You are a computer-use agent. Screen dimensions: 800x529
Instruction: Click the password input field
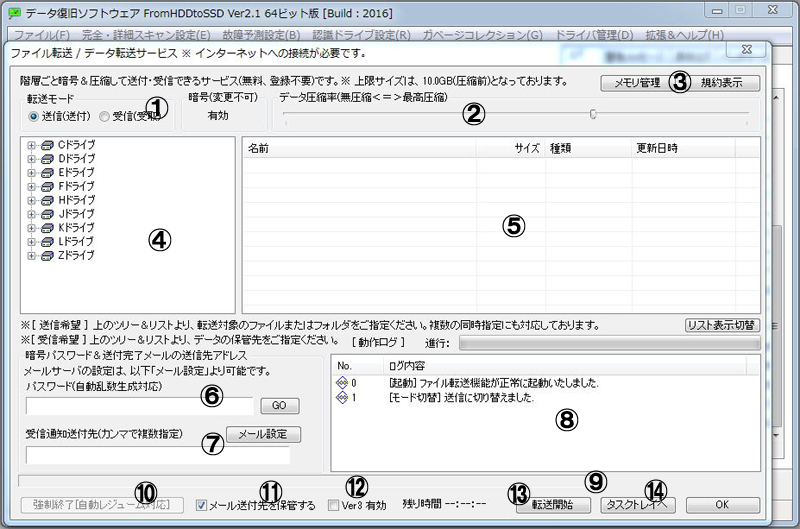tap(140, 406)
